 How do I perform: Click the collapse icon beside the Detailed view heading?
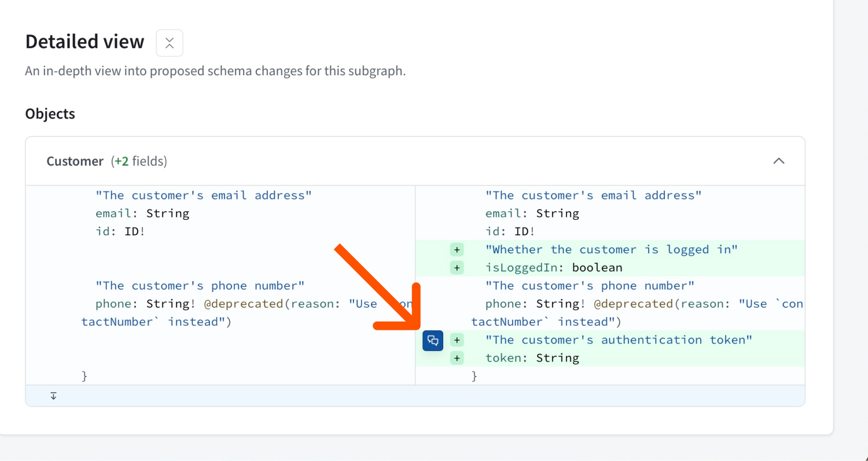coord(169,43)
